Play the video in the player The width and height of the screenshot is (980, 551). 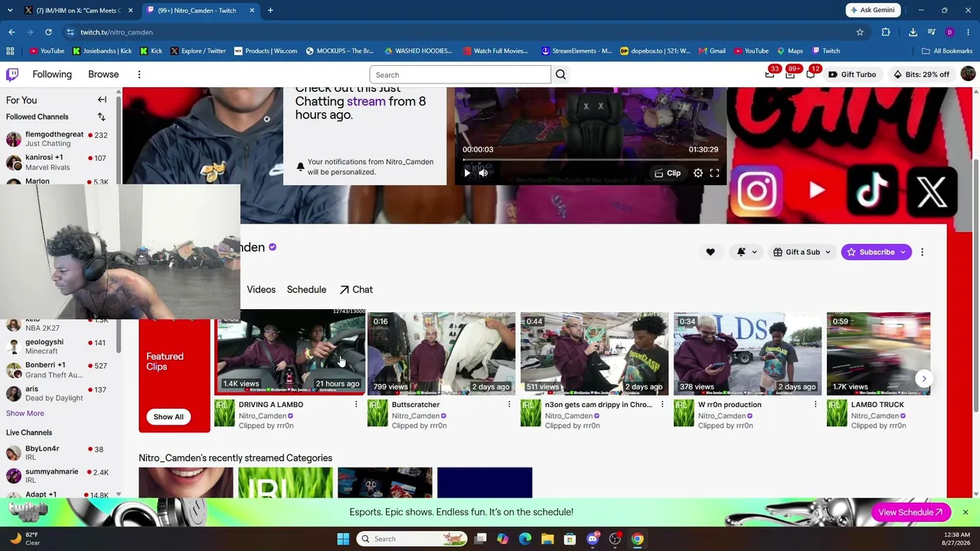(467, 174)
